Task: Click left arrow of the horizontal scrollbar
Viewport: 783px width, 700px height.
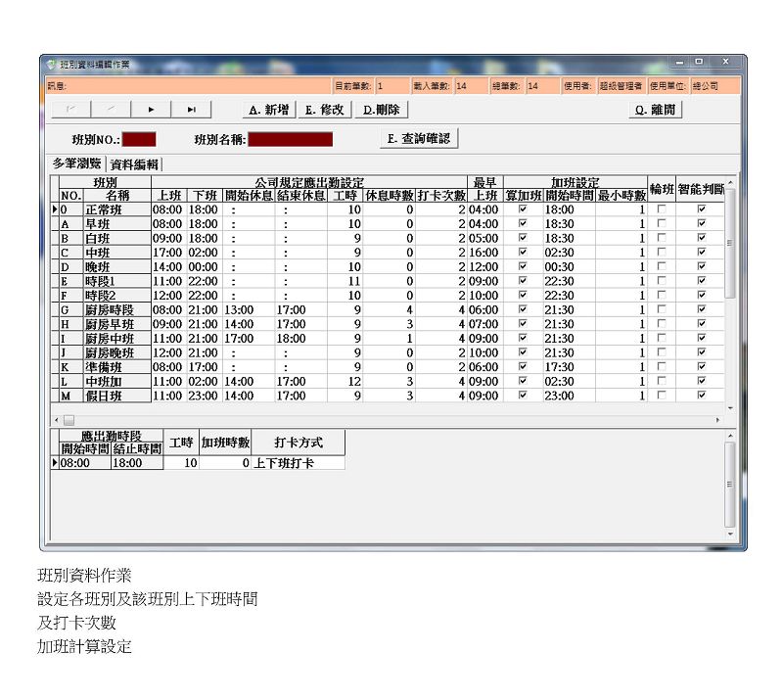Action: pyautogui.click(x=57, y=419)
